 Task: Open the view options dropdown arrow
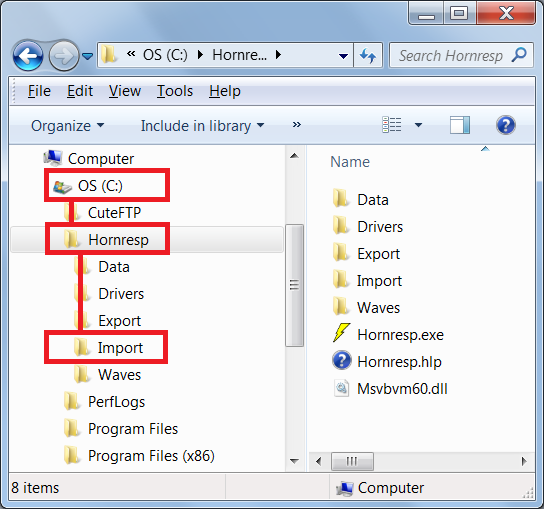tap(419, 125)
